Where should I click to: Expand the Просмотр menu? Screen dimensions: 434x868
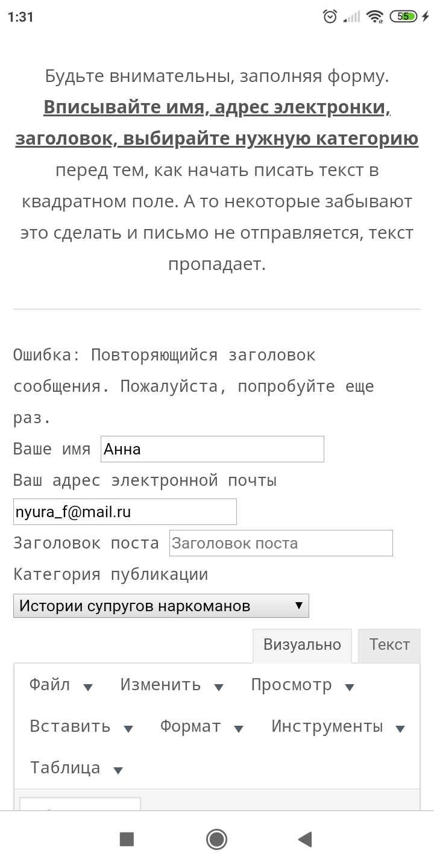point(302,685)
